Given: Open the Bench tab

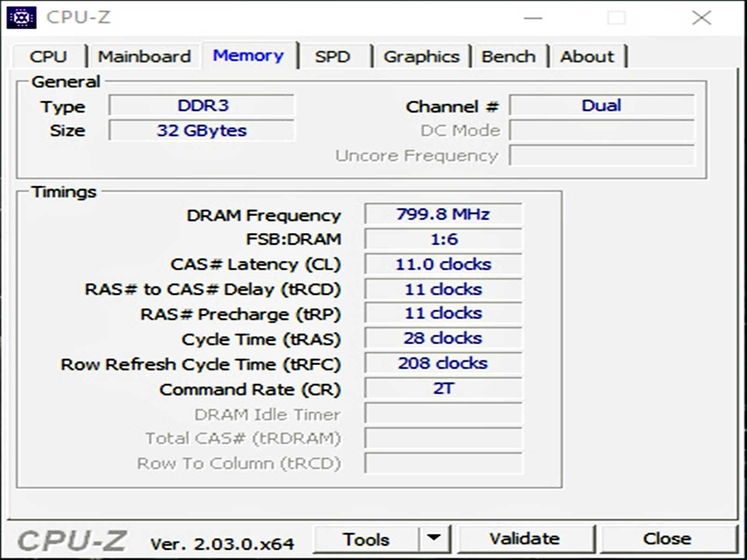Looking at the screenshot, I should point(508,56).
